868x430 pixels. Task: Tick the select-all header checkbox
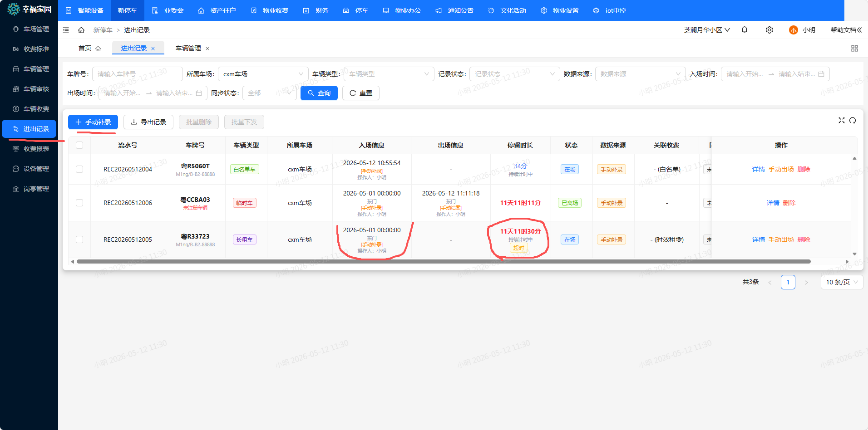pyautogui.click(x=79, y=145)
